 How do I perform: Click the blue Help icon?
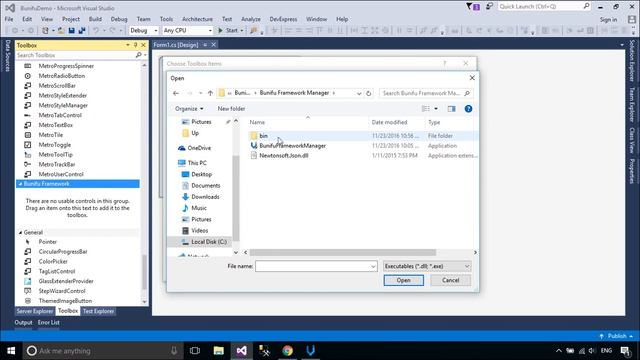(468, 109)
